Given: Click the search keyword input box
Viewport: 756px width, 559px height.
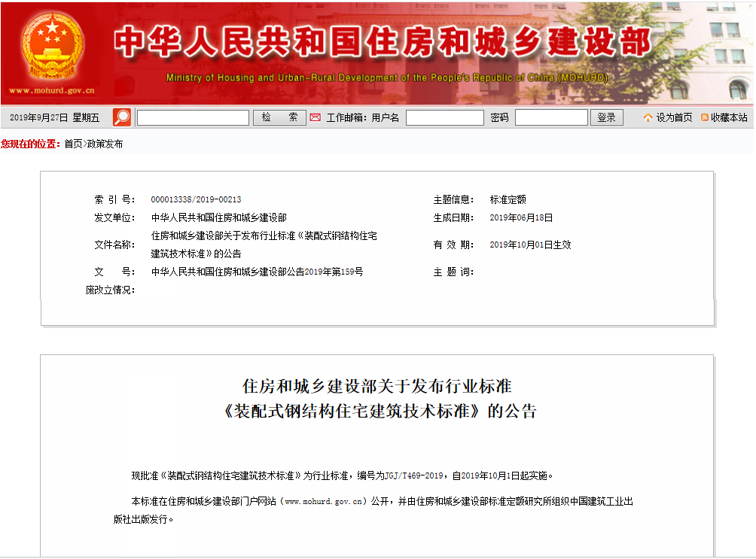Looking at the screenshot, I should 192,117.
